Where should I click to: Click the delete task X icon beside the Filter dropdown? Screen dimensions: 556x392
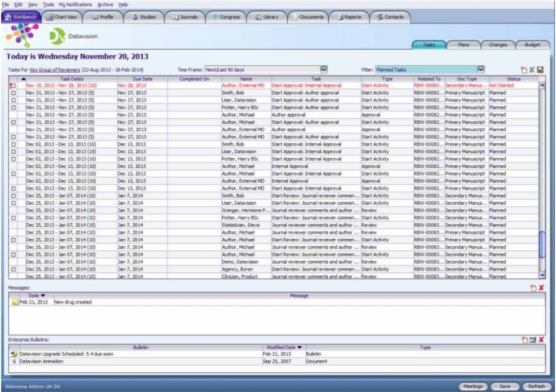pyautogui.click(x=532, y=70)
